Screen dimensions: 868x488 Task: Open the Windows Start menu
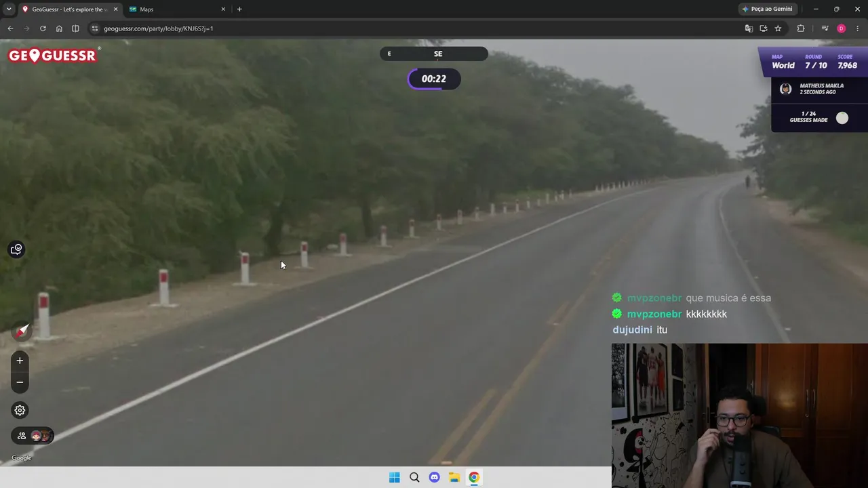(395, 477)
